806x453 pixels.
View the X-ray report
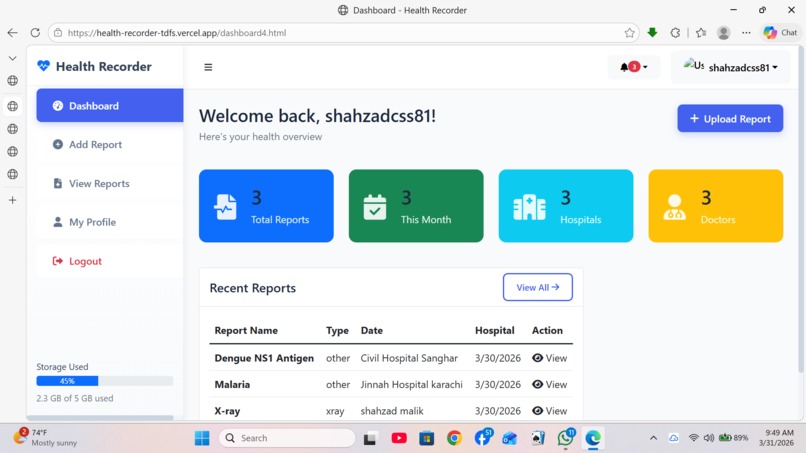click(x=549, y=411)
